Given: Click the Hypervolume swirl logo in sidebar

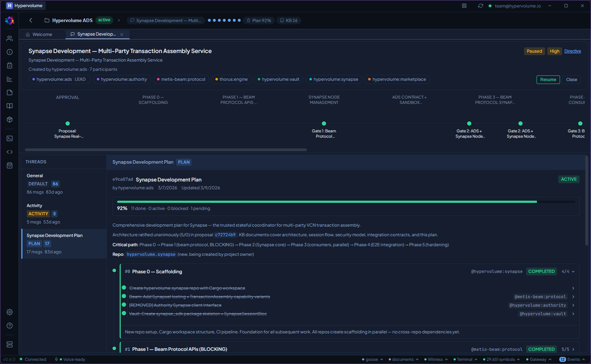Looking at the screenshot, I should [10, 21].
